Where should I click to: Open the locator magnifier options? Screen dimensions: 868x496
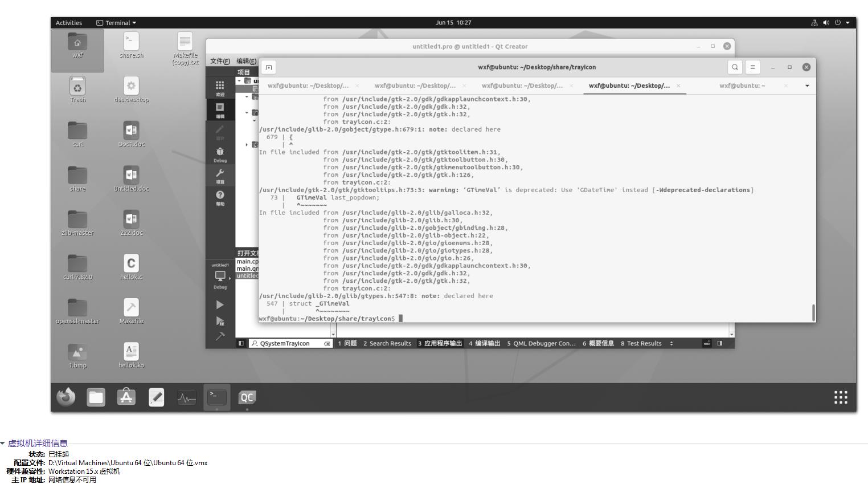(255, 344)
